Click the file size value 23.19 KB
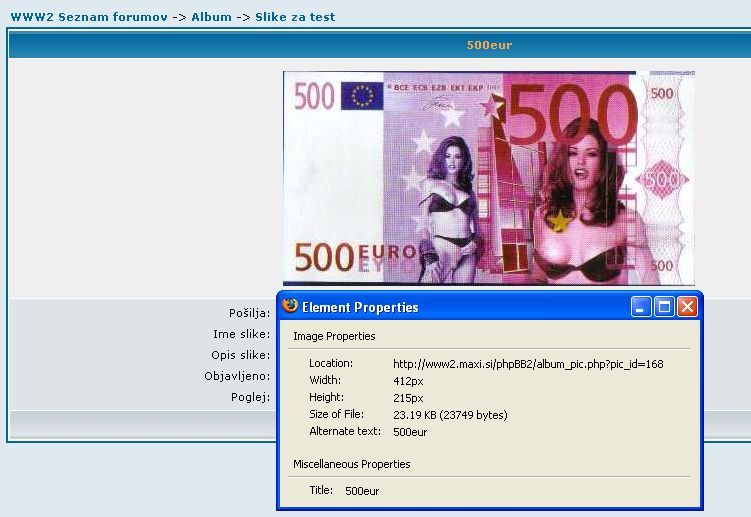The width and height of the screenshot is (751, 517). 450,415
